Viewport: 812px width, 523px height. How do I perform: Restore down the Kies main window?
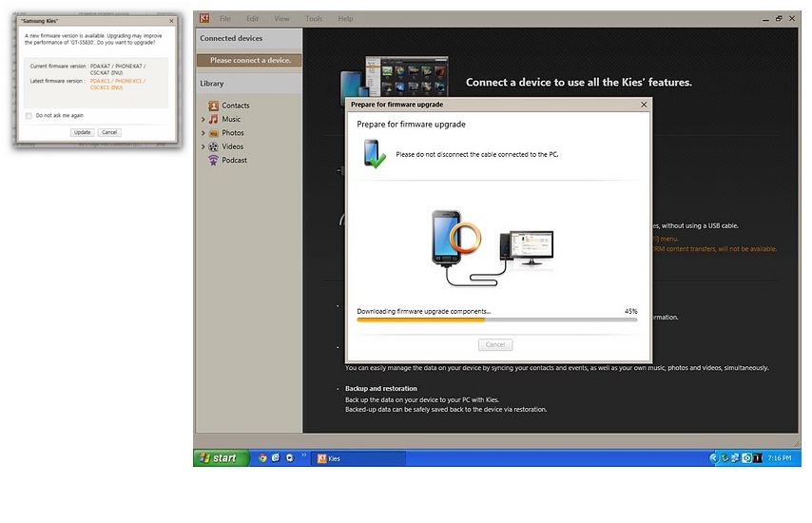[x=779, y=19]
